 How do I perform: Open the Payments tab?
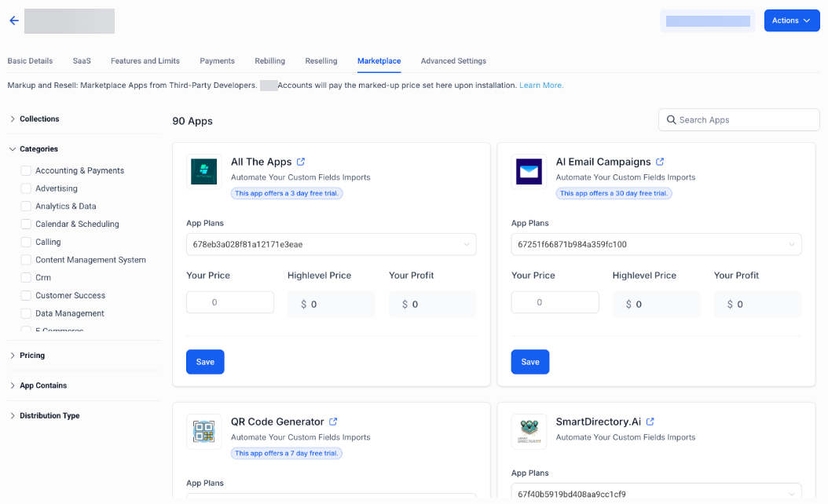point(217,60)
